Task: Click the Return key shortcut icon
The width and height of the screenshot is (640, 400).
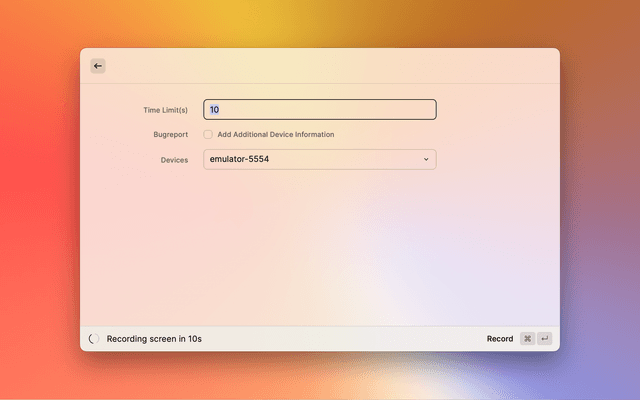Action: (x=544, y=339)
